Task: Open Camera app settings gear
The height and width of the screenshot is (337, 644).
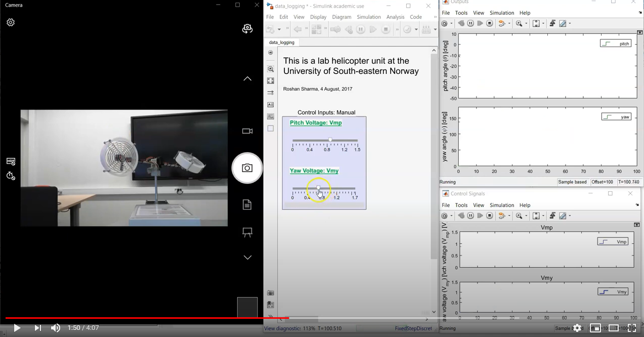Action: [11, 22]
